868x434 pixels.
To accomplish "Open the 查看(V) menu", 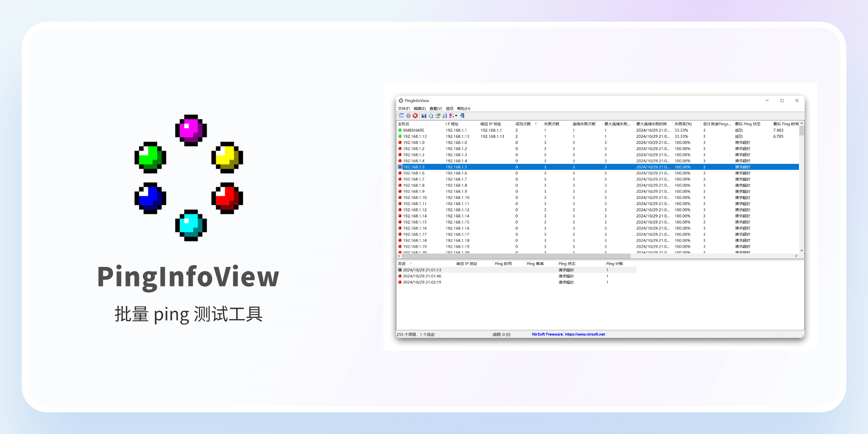I will click(x=436, y=109).
